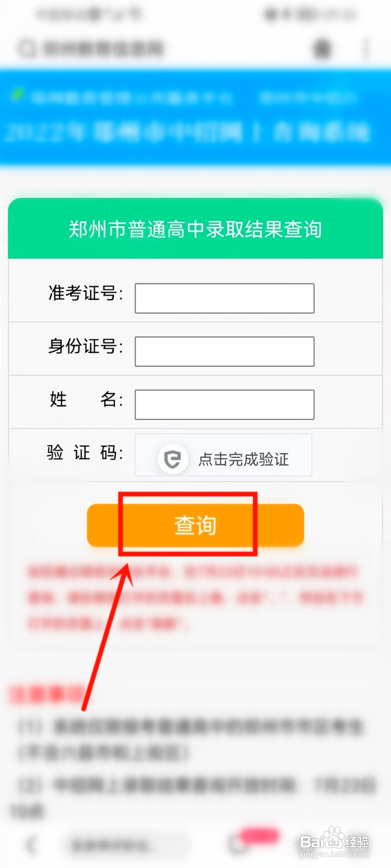Viewport: 391px width, 868px height.
Task: Focus the 准考证号 input field
Action: click(x=225, y=298)
